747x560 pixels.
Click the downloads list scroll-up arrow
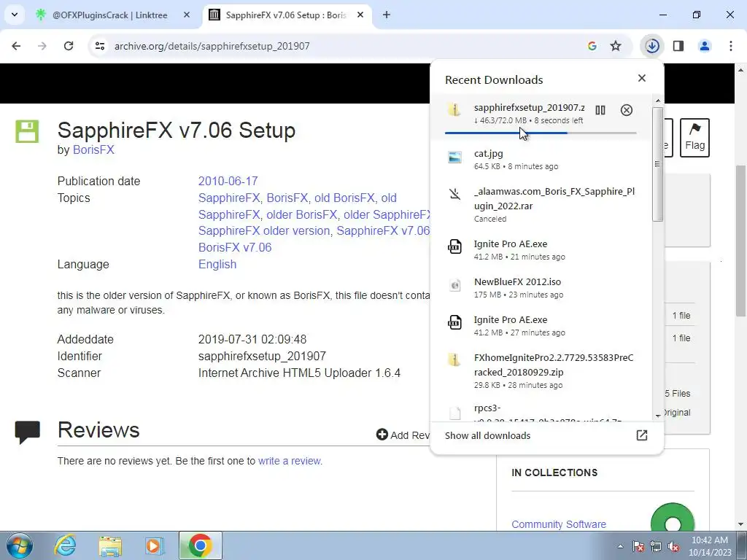click(x=658, y=101)
